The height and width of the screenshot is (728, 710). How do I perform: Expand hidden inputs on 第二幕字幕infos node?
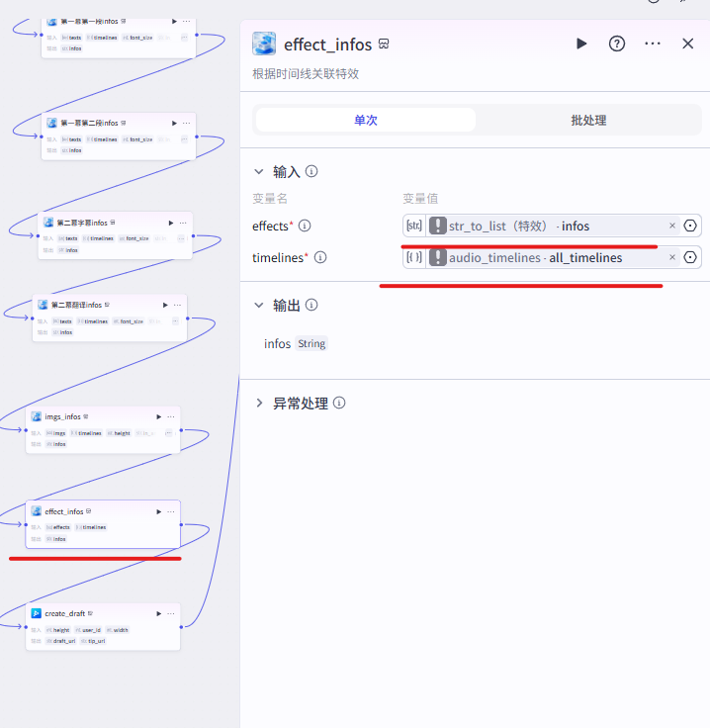point(181,238)
